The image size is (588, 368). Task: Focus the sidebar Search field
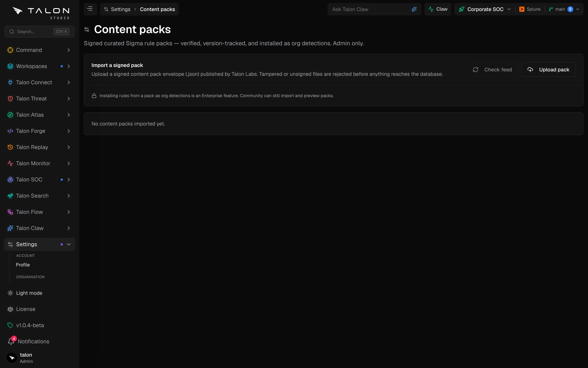tap(39, 32)
